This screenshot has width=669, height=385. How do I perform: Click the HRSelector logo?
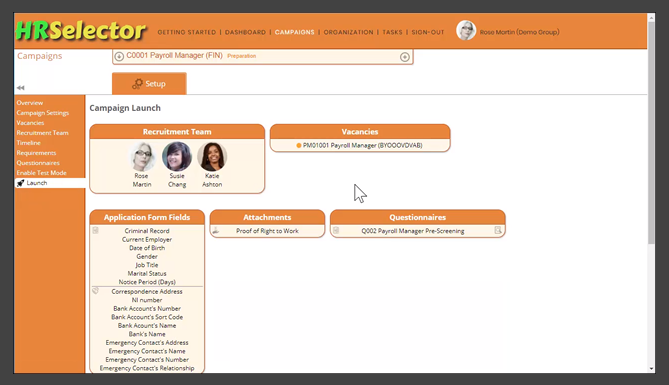pyautogui.click(x=81, y=31)
